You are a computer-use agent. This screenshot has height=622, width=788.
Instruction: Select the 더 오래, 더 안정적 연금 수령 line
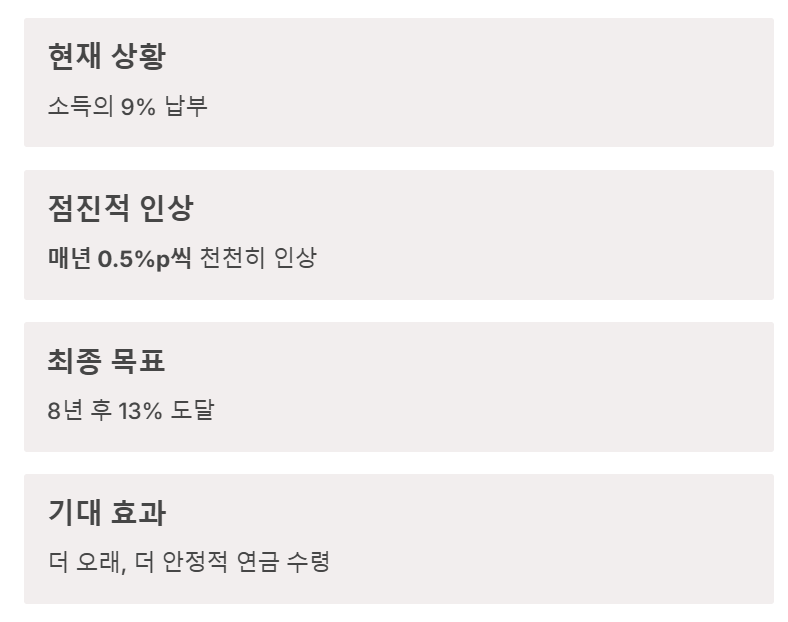point(189,562)
